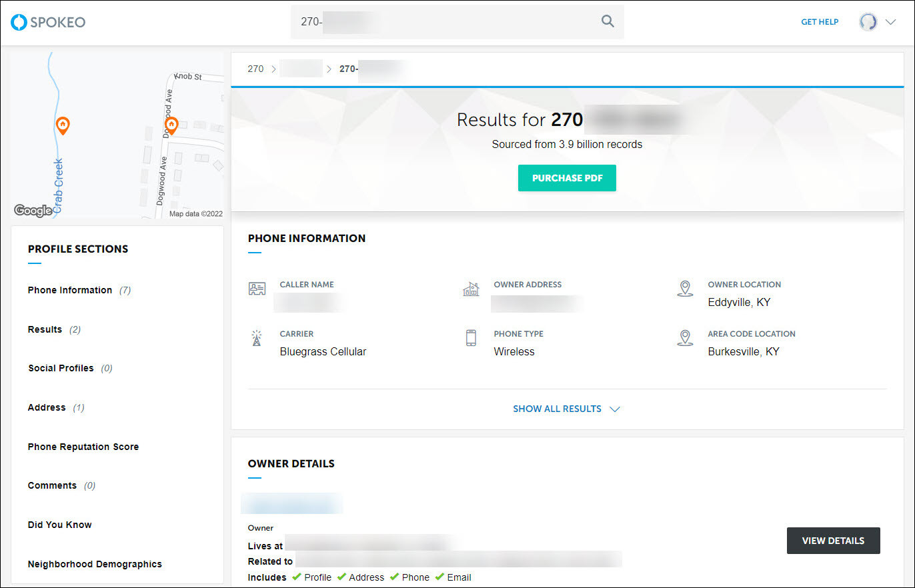Click the green checkmark beside Email
Screen dimensions: 915x588
439,577
